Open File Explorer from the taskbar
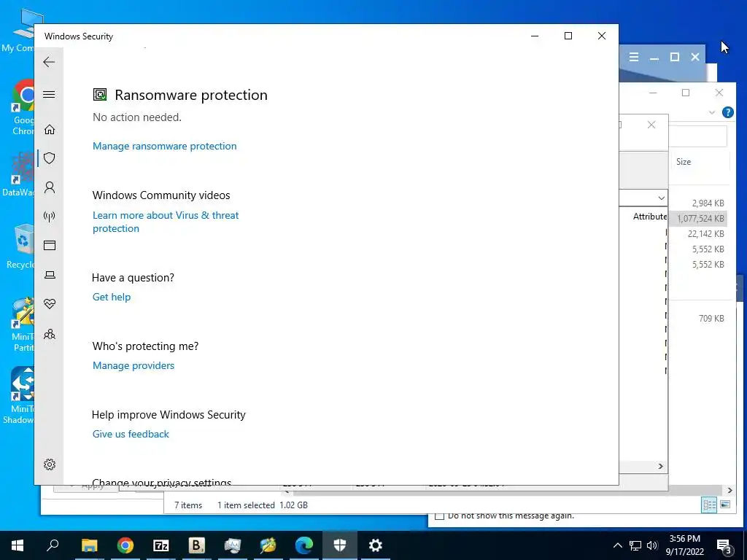 89,545
